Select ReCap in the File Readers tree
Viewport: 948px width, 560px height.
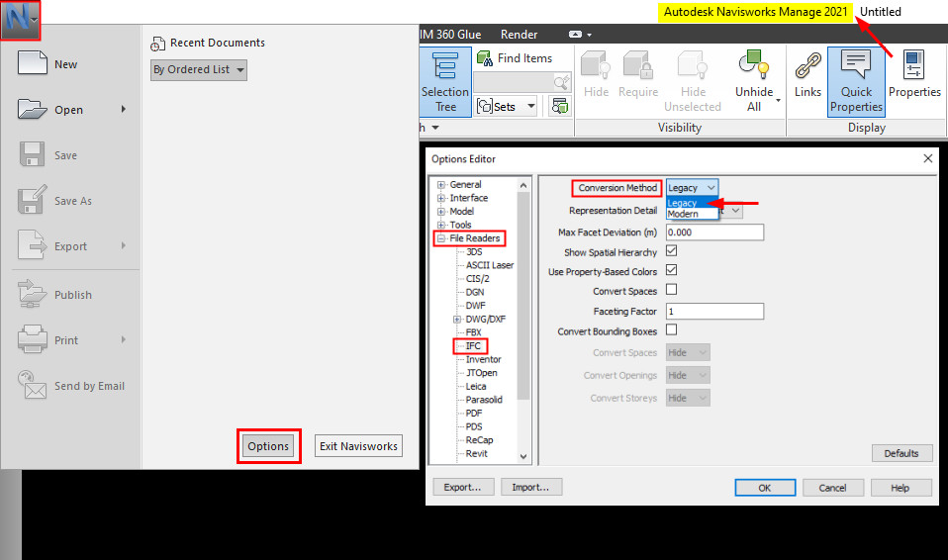[479, 440]
